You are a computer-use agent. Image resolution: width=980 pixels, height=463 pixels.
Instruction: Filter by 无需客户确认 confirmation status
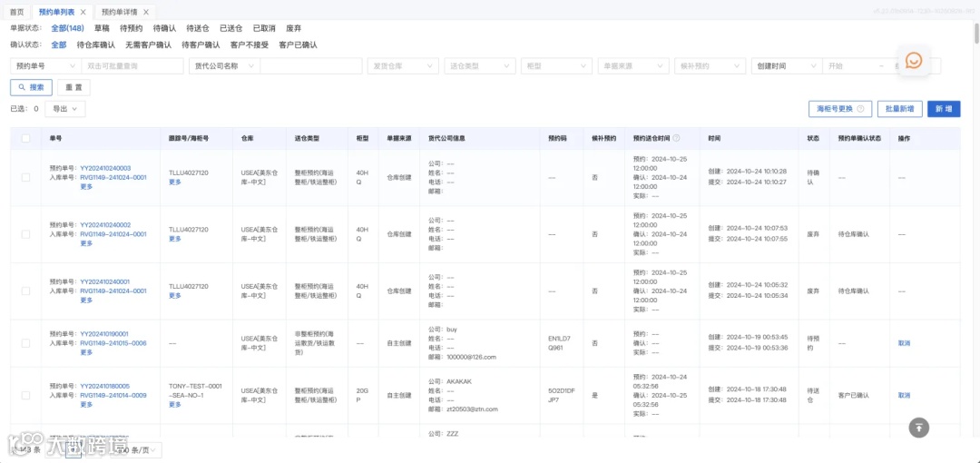coord(148,45)
